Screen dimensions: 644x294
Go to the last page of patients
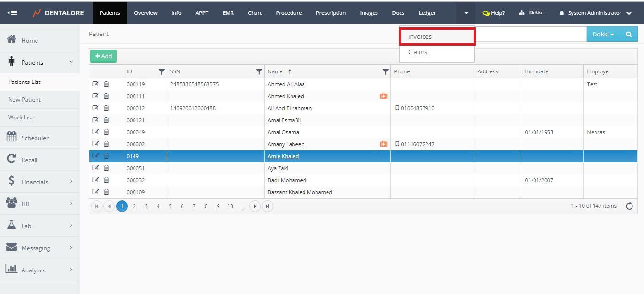point(267,206)
